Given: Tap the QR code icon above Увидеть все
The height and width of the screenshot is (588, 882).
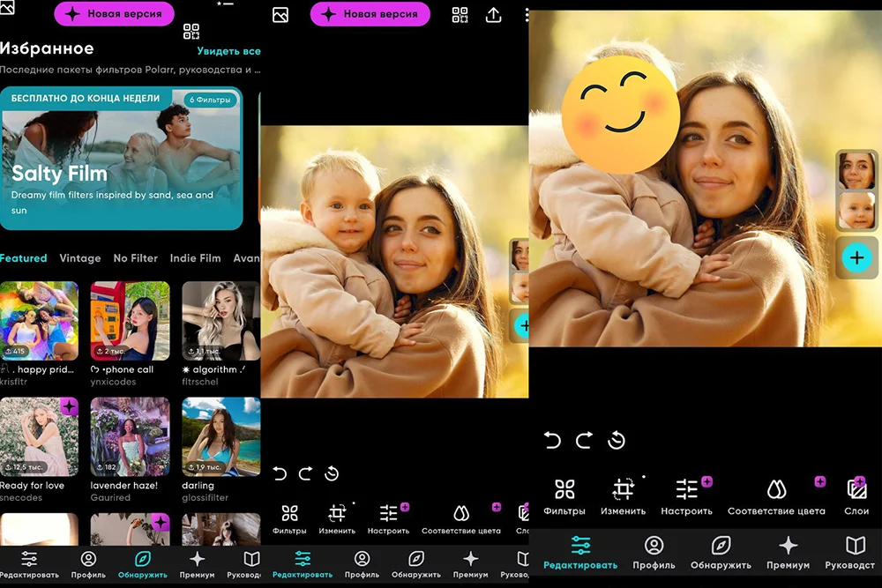Looking at the screenshot, I should [x=191, y=33].
